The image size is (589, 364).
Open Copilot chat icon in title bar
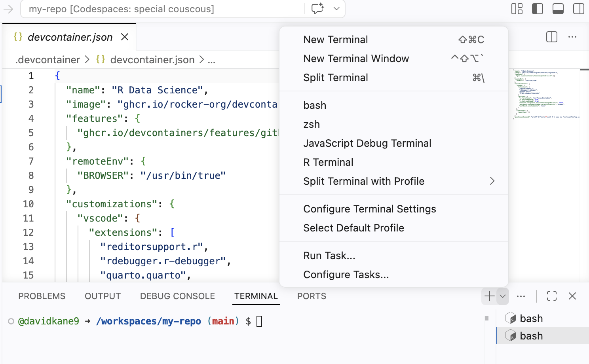[x=317, y=9]
